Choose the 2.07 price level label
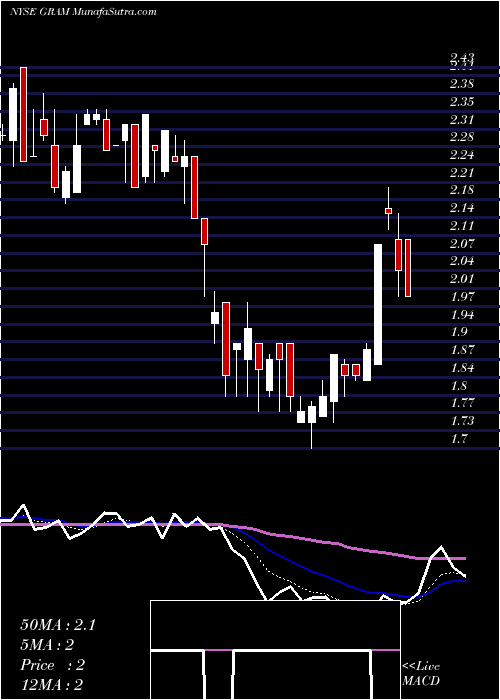500x700 pixels. click(x=462, y=244)
